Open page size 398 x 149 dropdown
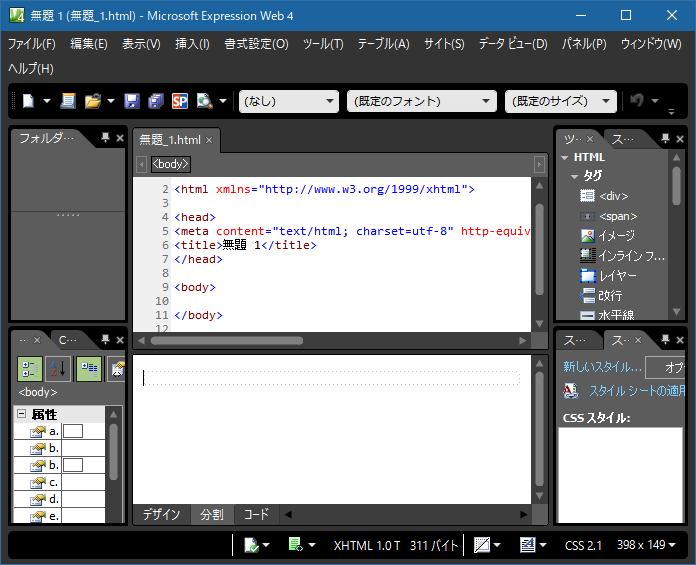This screenshot has width=696, height=565. (x=646, y=545)
